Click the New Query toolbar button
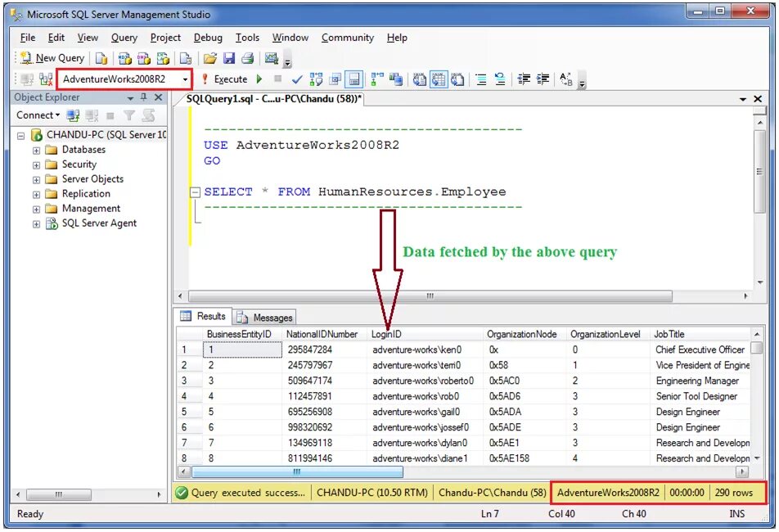 [52, 58]
